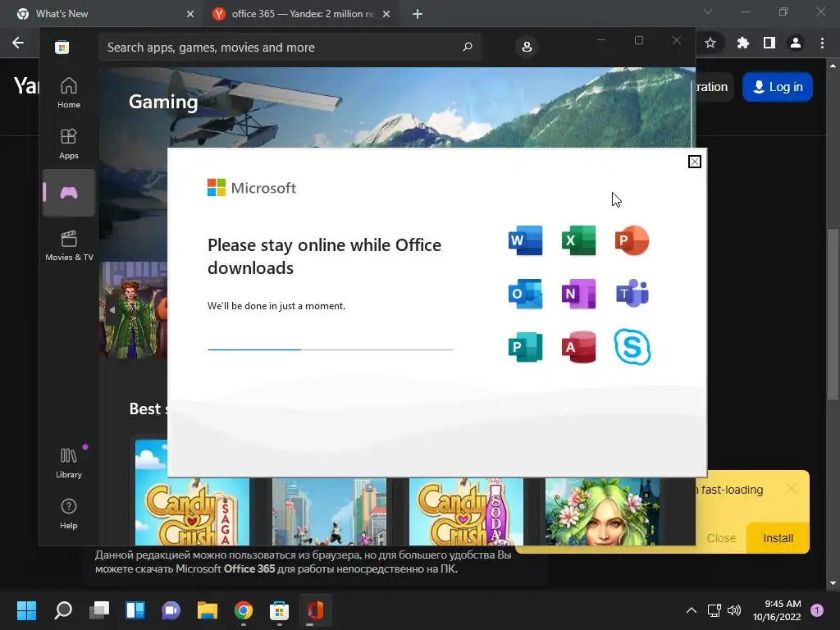Click the OneNote icon in Office installer

coord(578,294)
